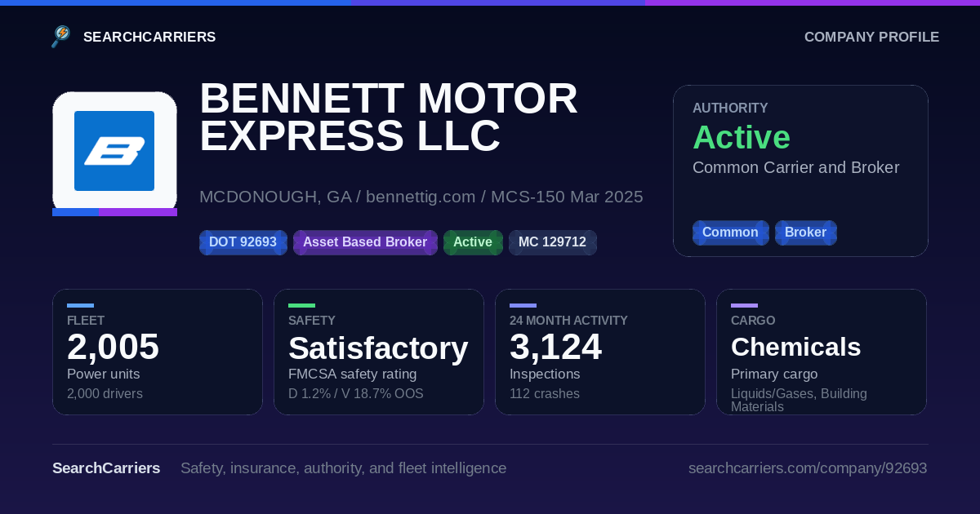This screenshot has height=514, width=980.
Task: Click the 3,124 inspections value
Action: [556, 347]
